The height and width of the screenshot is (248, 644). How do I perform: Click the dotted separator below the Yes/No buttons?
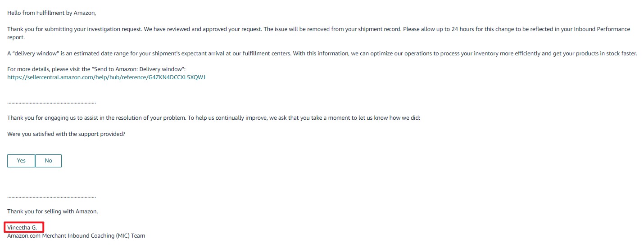click(x=51, y=196)
